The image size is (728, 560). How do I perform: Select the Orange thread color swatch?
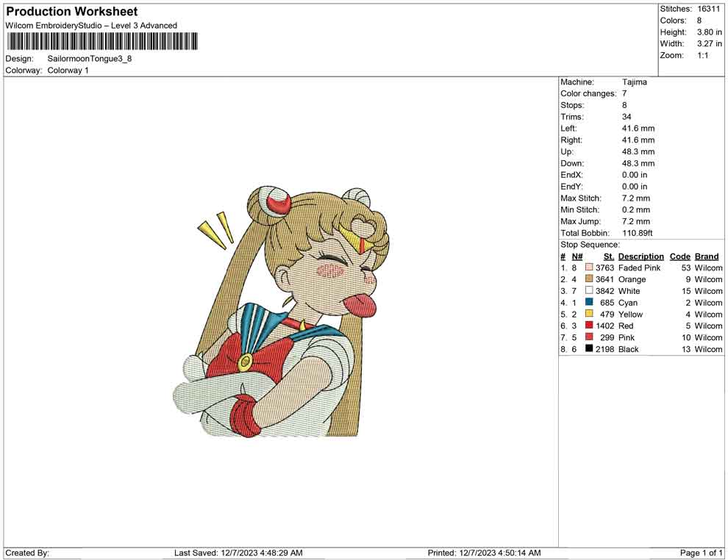click(589, 279)
